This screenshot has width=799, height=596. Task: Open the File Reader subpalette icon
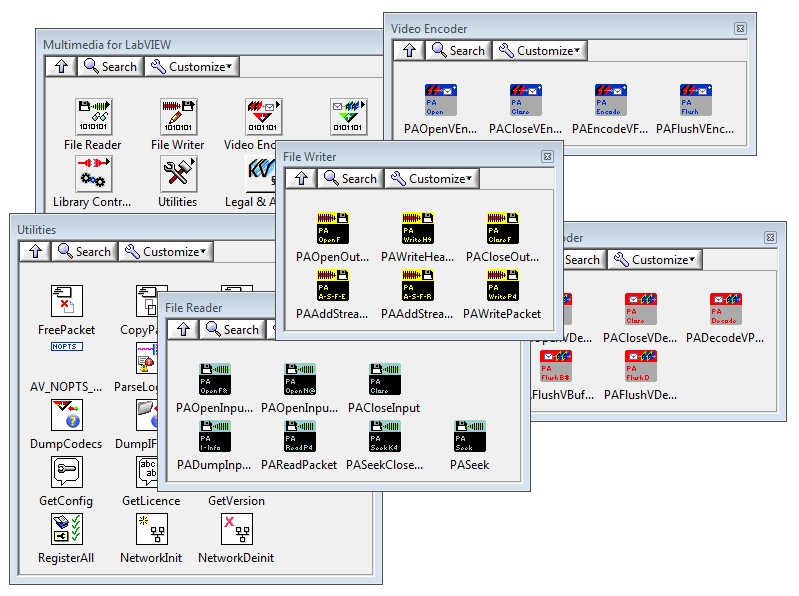[93, 116]
